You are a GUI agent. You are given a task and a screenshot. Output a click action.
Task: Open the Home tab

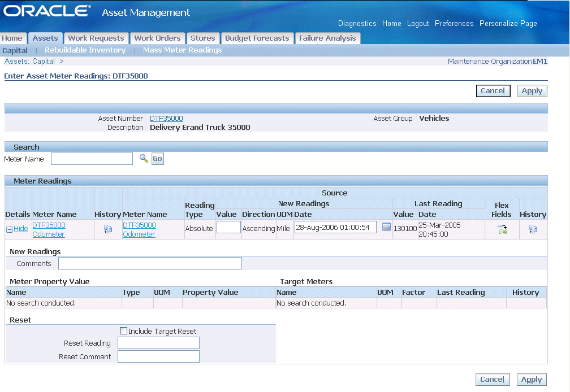tap(12, 38)
